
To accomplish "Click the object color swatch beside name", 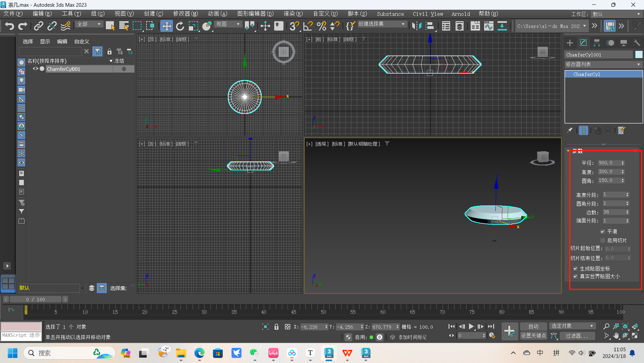I will point(639,54).
